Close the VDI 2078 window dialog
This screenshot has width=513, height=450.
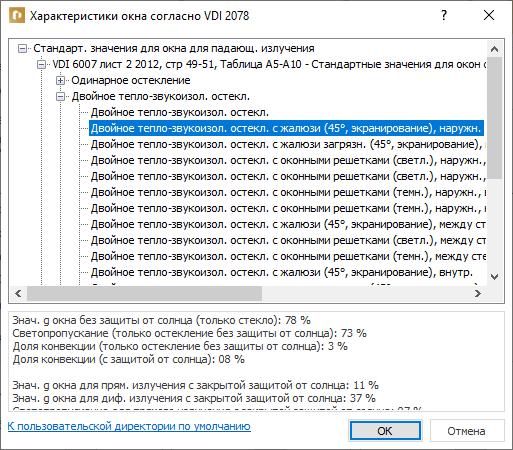click(x=489, y=15)
